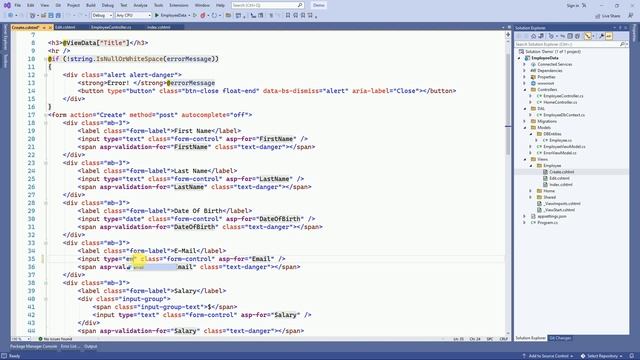
Task: Click the Solution Explorer properties wrench icon
Action: click(x=601, y=36)
